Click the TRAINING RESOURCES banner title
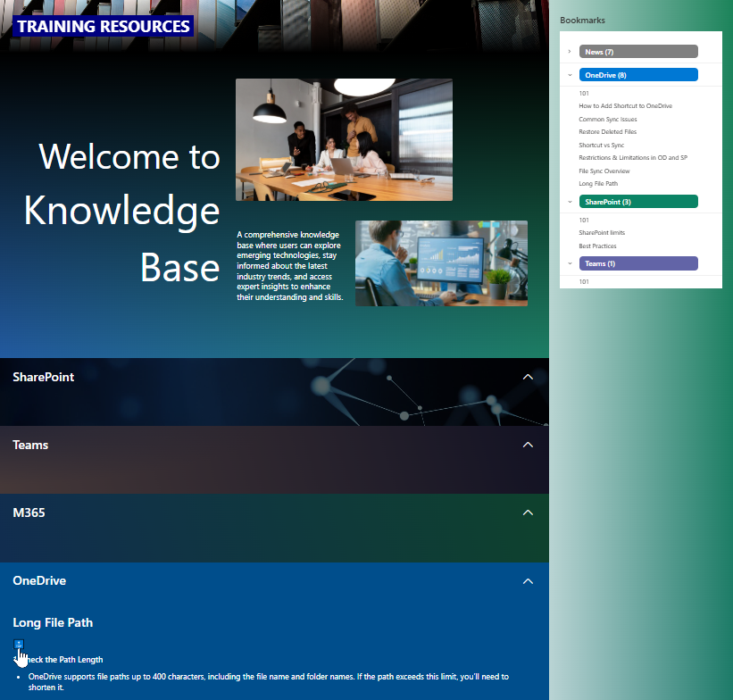733x700 pixels. click(104, 26)
